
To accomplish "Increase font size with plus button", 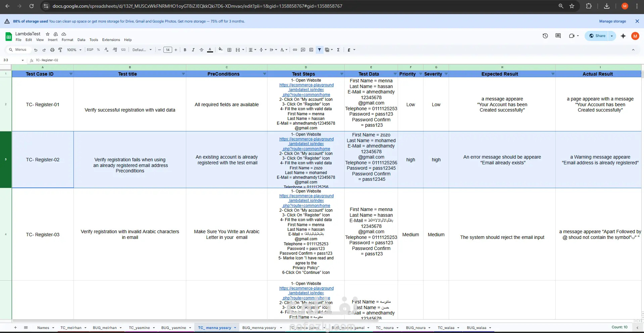I will click(176, 50).
